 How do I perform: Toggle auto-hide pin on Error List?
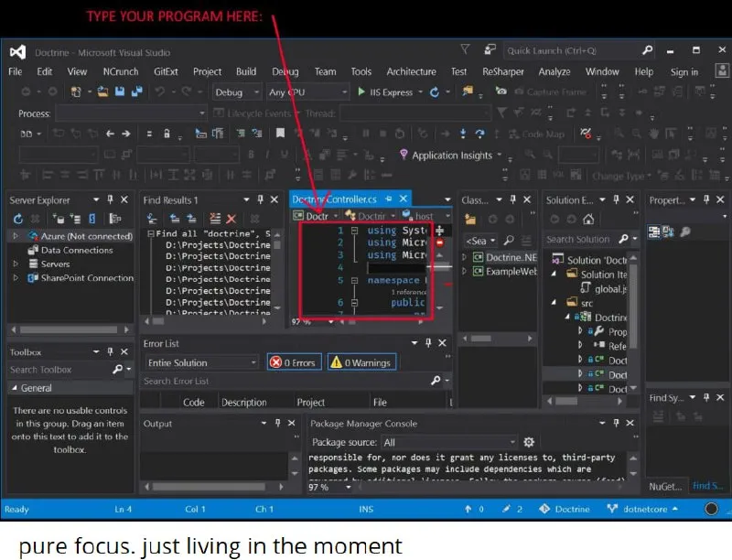point(428,343)
